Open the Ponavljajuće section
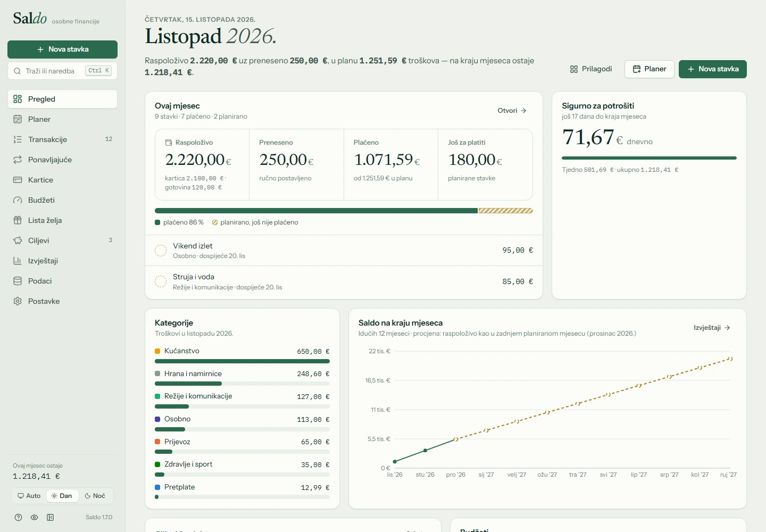This screenshot has height=532, width=766. click(x=62, y=160)
